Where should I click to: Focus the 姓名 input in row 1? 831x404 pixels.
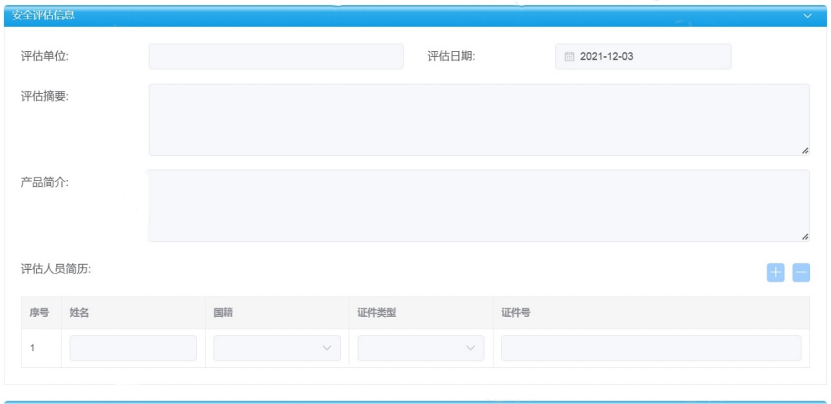[133, 348]
